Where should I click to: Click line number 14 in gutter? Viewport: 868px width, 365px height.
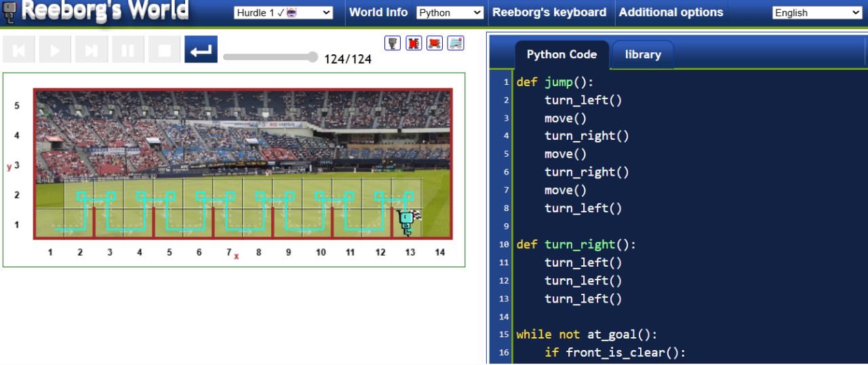(x=504, y=317)
